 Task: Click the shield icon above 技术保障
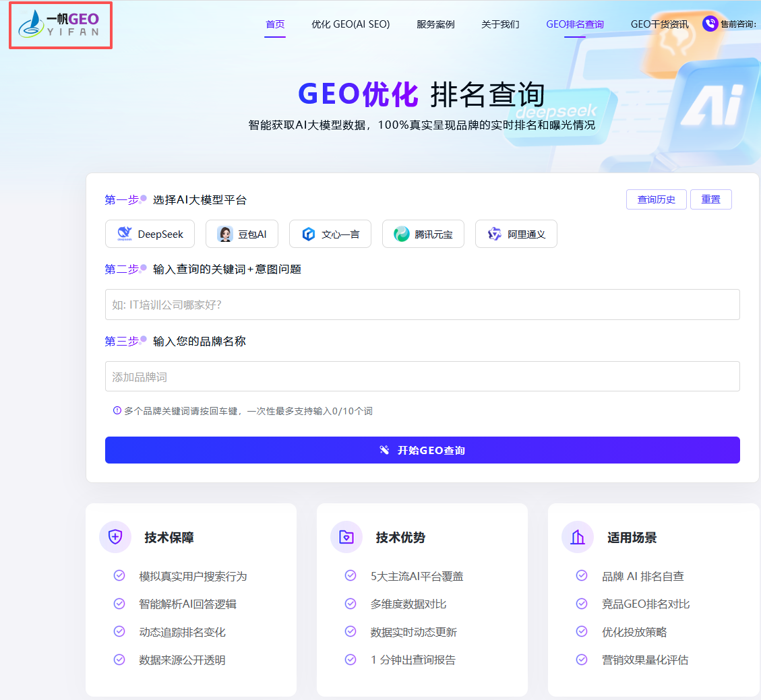[x=115, y=537]
